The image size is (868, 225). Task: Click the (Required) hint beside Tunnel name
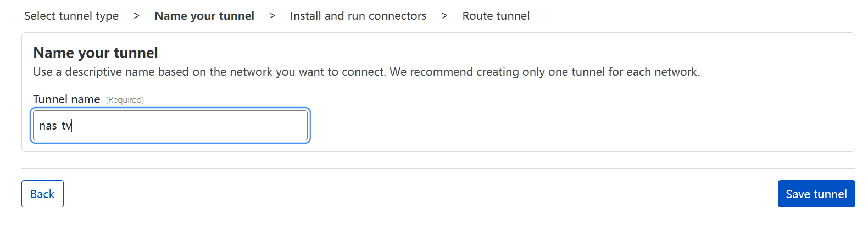(125, 100)
